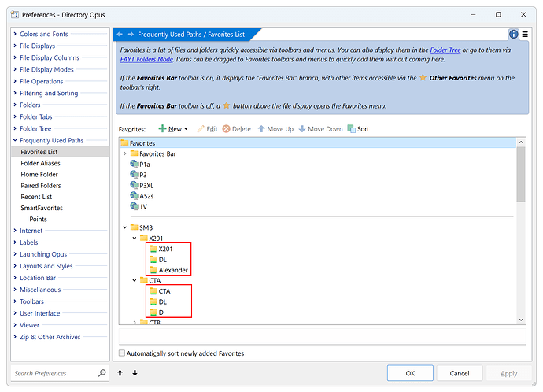Expand the Favorites Bar branch
543x392 pixels.
[x=125, y=153]
